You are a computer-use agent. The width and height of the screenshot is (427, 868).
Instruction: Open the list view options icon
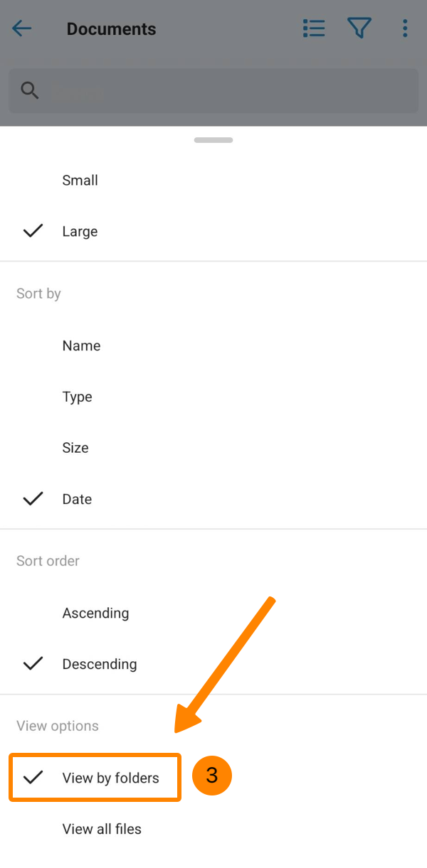coord(314,28)
